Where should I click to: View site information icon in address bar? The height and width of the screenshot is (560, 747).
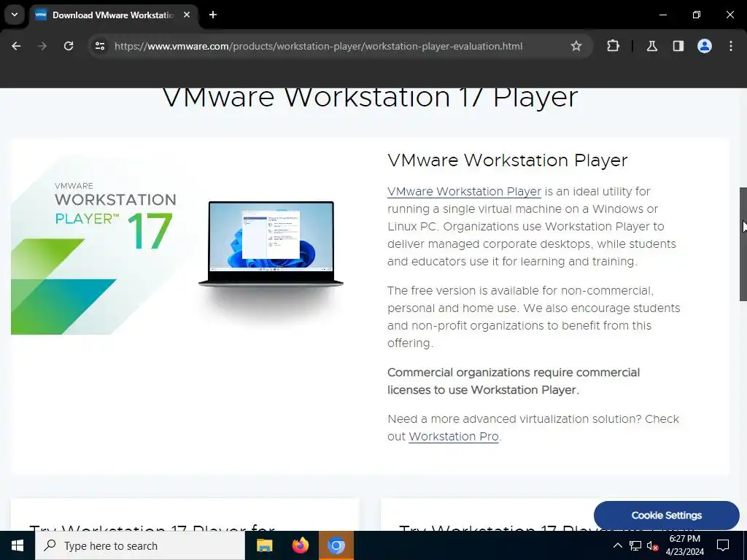(x=100, y=46)
